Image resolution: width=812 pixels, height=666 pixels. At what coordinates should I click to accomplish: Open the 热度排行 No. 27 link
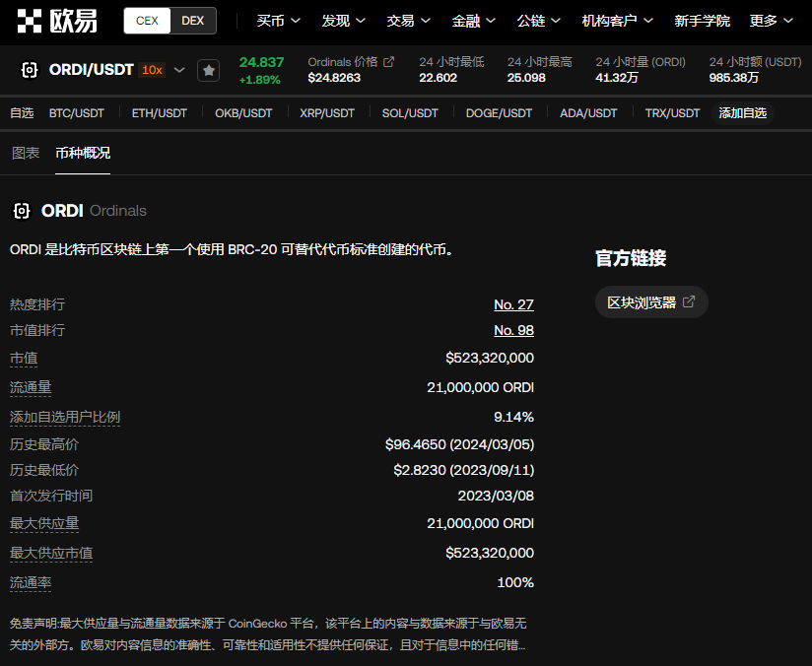pos(513,304)
